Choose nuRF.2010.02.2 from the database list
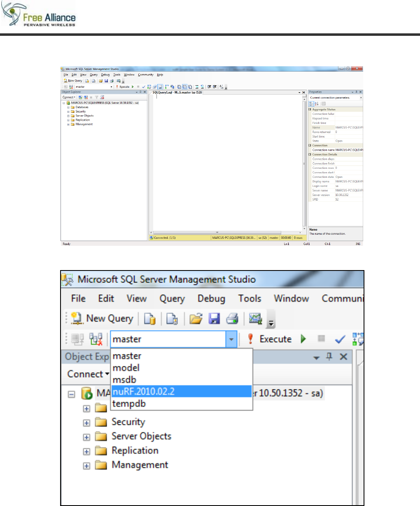Viewport: 420px width, 506px height. coord(181,391)
